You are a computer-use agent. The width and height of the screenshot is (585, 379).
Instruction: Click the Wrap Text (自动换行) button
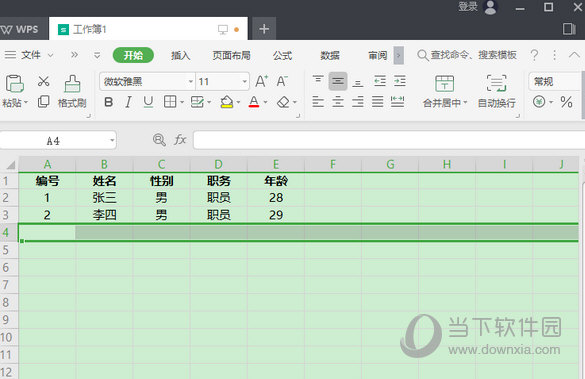(x=497, y=91)
